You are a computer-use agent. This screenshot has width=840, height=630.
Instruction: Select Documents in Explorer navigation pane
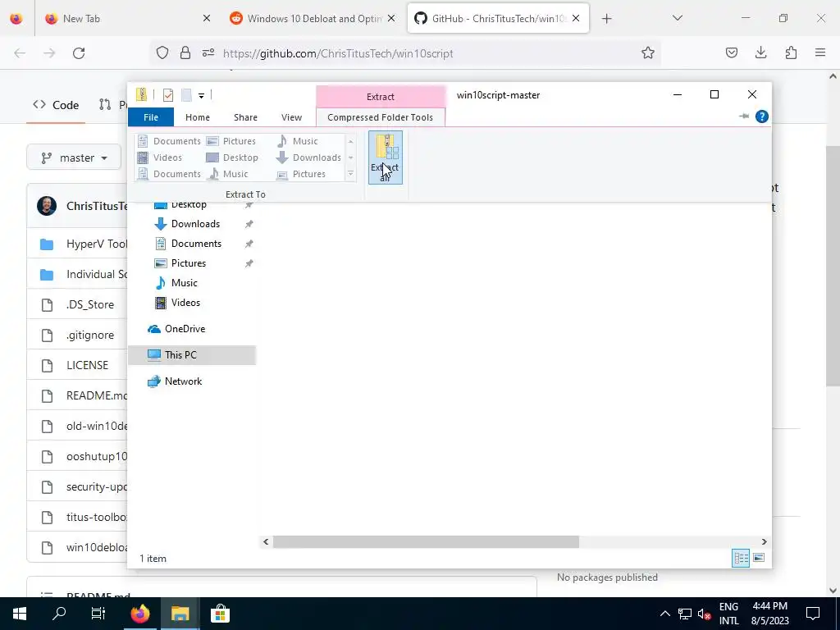tap(196, 244)
